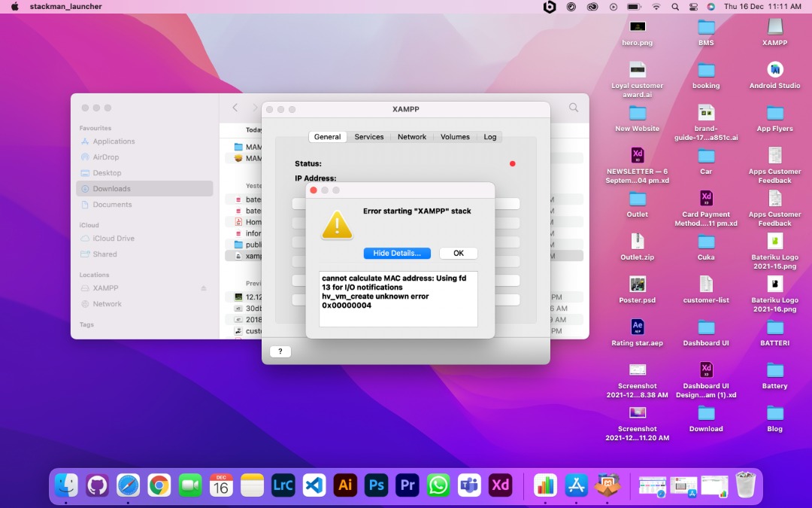Image resolution: width=812 pixels, height=508 pixels.
Task: Open Calendar from the Dock
Action: tap(221, 485)
